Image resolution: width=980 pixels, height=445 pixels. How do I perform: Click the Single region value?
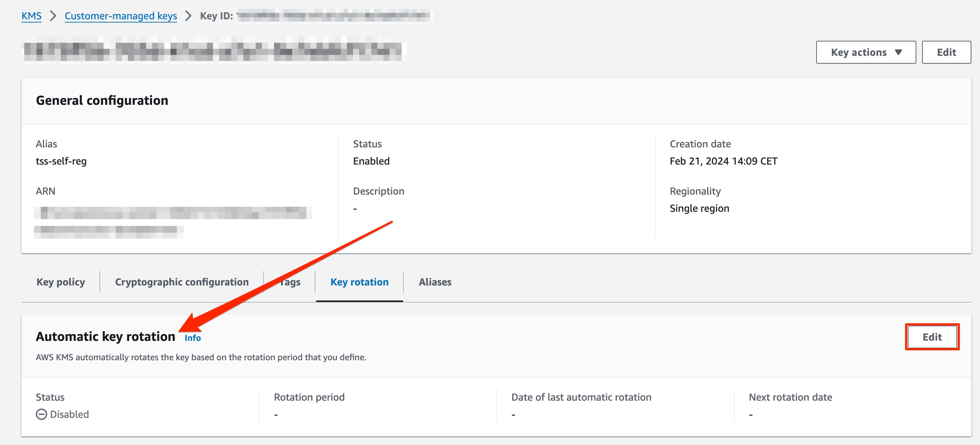click(699, 209)
